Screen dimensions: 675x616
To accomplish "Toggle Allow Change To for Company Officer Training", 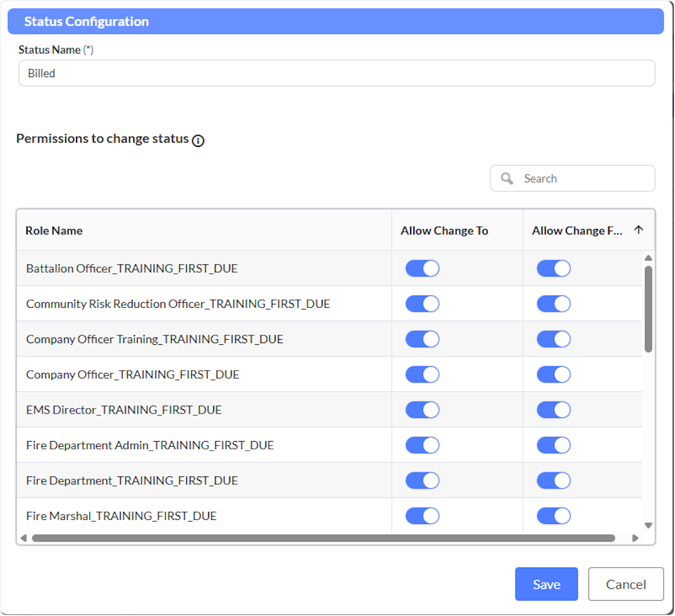I will coord(422,339).
